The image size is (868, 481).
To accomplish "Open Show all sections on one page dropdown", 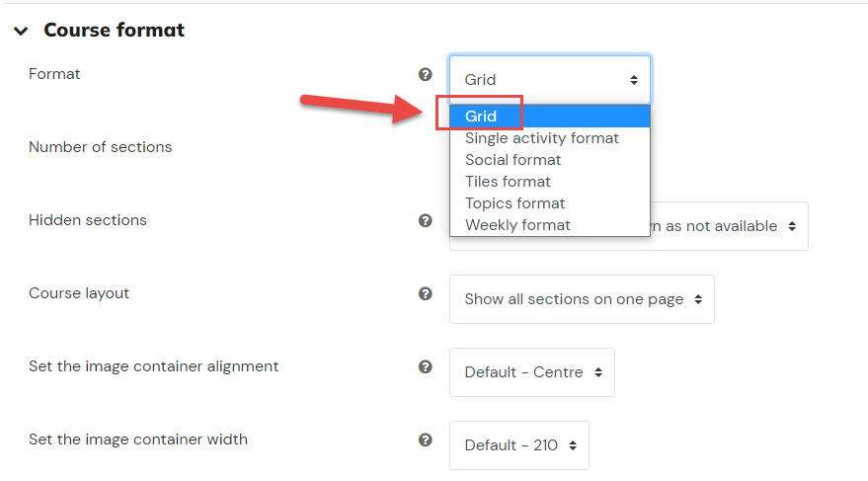I will 582,299.
